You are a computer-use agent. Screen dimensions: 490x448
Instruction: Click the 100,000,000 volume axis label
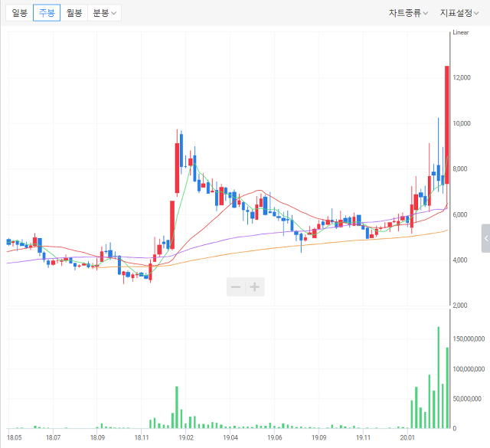[469, 369]
